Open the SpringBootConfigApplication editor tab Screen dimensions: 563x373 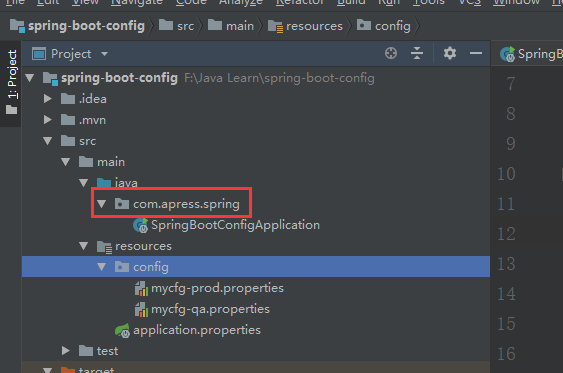pos(531,54)
